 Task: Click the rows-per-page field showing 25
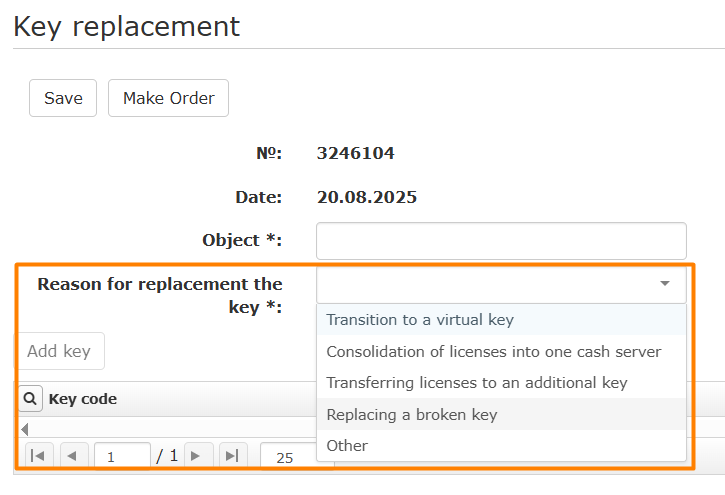pos(286,457)
